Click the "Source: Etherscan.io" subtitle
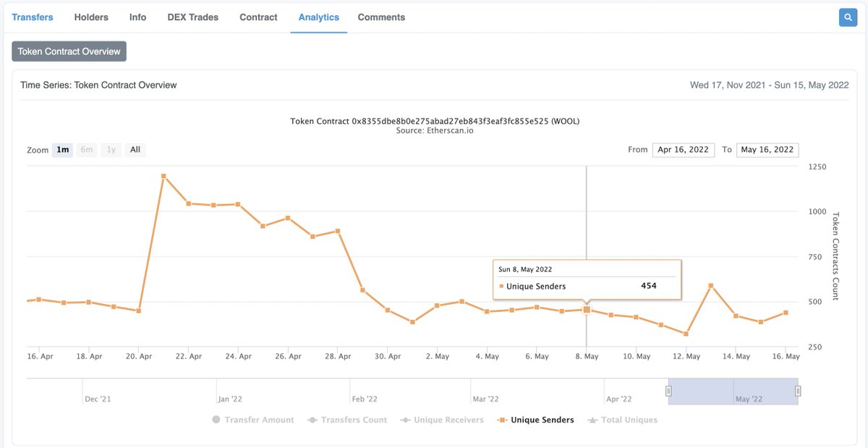The width and height of the screenshot is (868, 448). pyautogui.click(x=435, y=131)
